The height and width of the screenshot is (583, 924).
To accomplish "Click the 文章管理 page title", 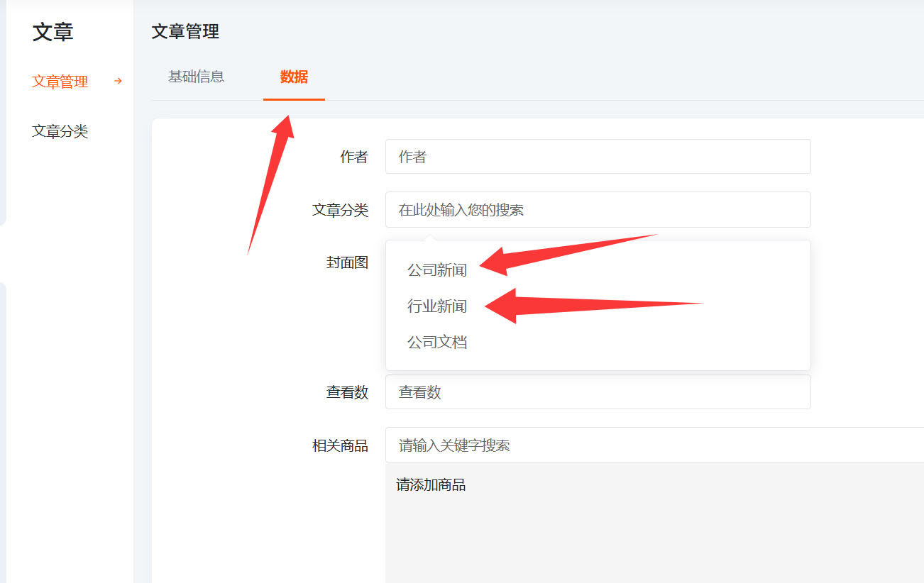I will (x=185, y=31).
